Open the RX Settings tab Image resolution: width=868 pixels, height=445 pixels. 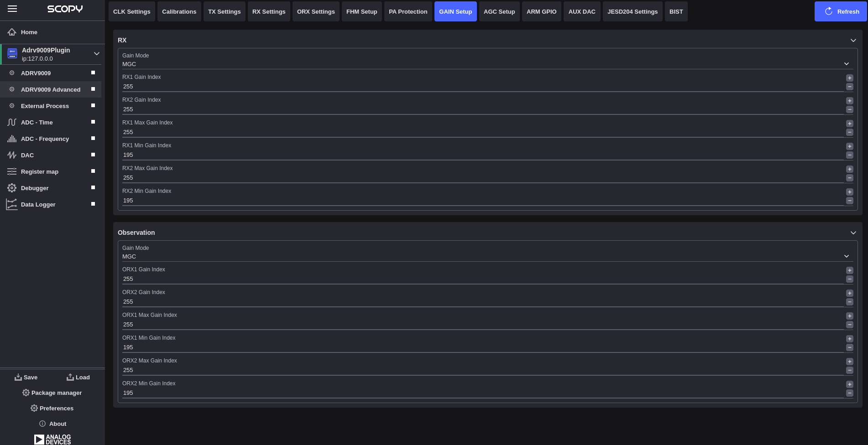[x=269, y=11]
